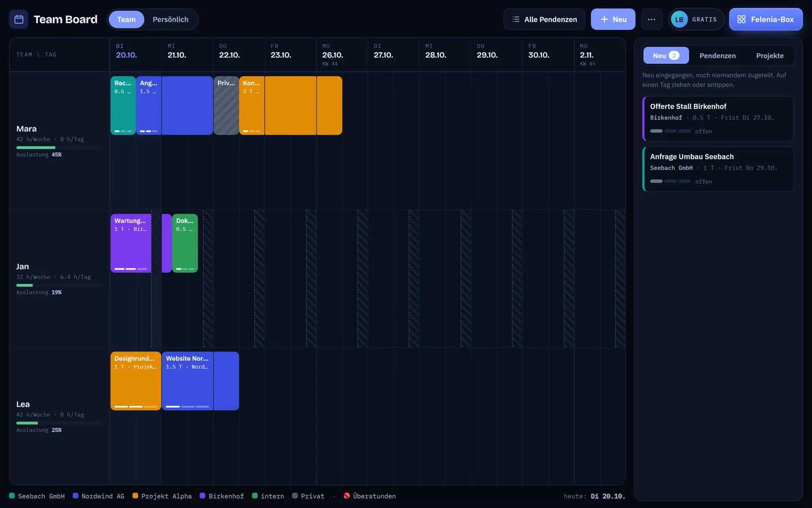The image size is (812, 508).
Task: Click the Birkenhof purple legend swatch
Action: (x=202, y=496)
